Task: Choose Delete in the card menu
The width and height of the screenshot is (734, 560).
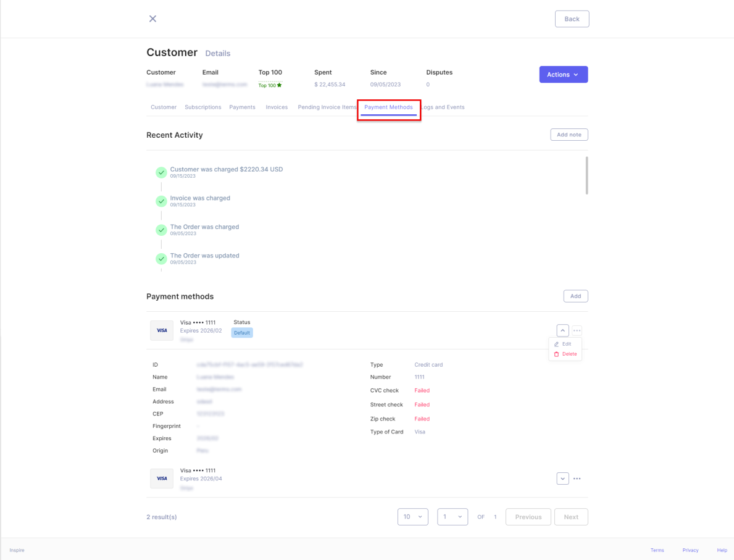Action: click(565, 354)
